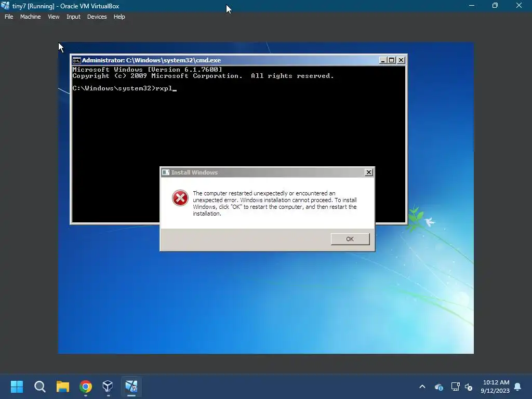
Task: Open the View menu
Action: point(54,17)
